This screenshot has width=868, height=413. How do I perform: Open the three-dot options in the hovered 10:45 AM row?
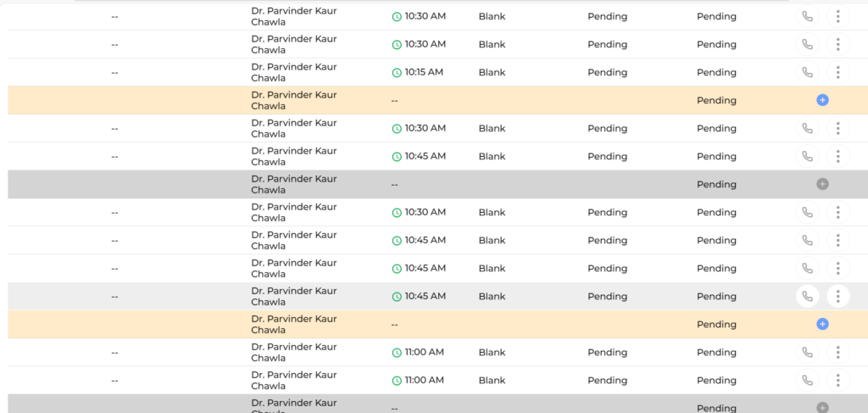(x=838, y=296)
